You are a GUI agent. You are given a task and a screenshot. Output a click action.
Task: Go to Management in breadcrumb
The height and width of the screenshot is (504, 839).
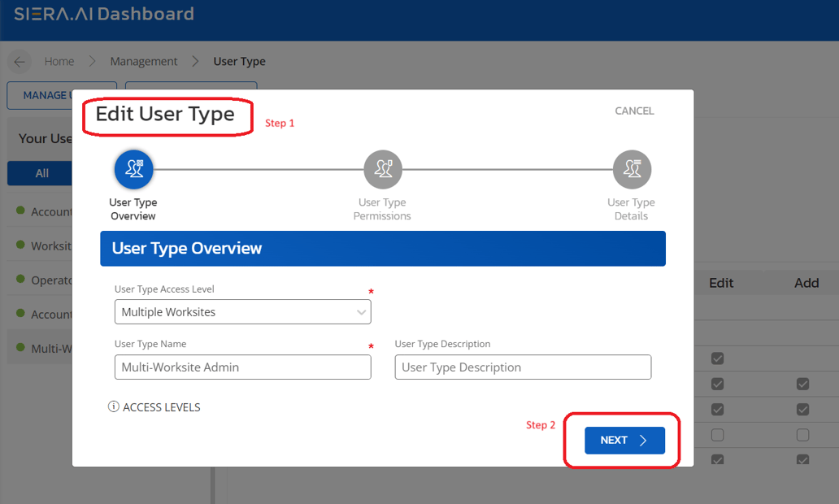(x=143, y=62)
